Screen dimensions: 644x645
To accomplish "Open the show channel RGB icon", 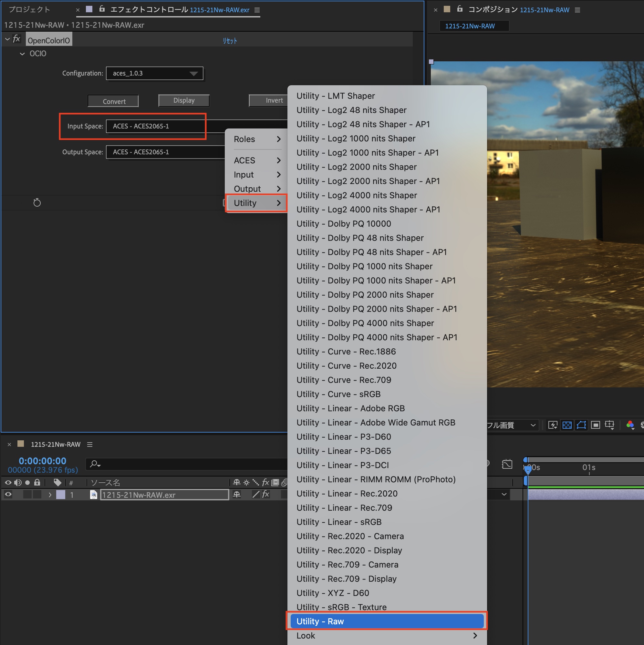I will click(630, 425).
